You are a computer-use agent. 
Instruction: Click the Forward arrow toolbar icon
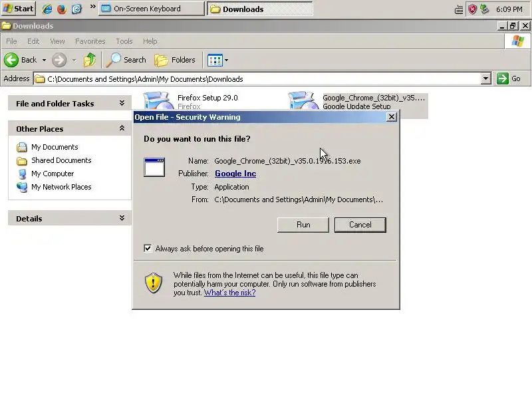(x=59, y=60)
